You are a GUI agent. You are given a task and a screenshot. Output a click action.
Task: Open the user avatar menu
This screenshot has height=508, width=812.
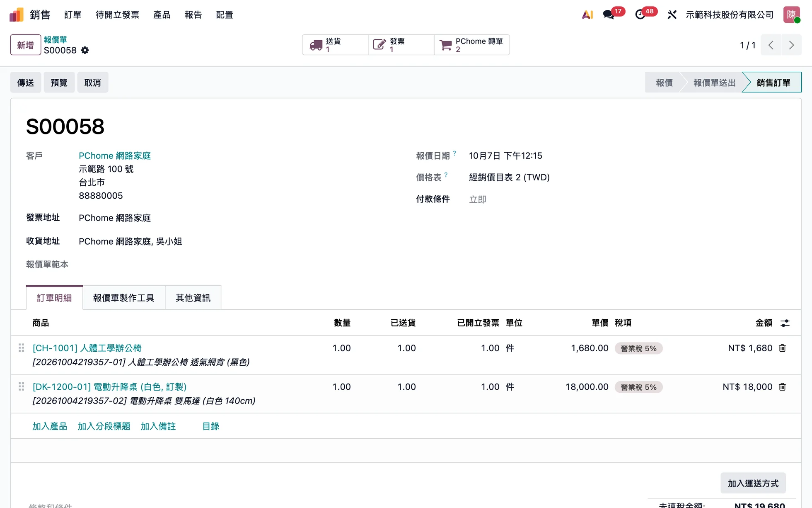pos(792,15)
